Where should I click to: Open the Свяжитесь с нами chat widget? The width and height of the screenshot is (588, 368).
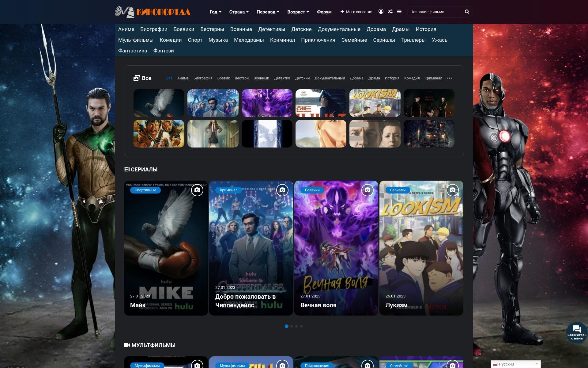click(577, 332)
